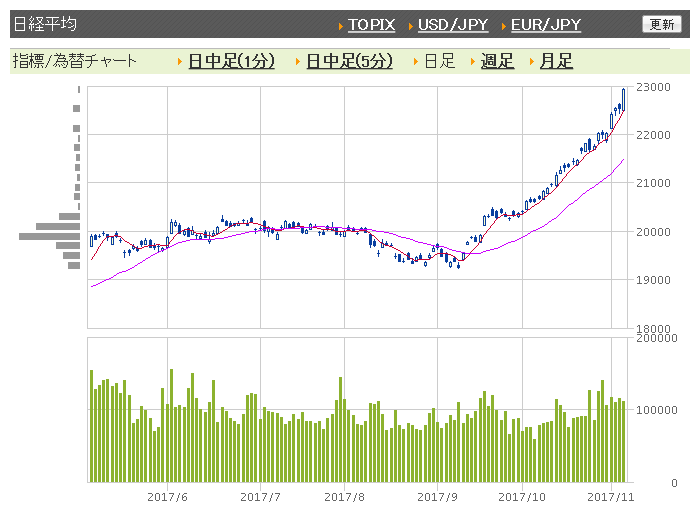696x527 pixels.
Task: Open the TOPIX chart link
Action: pyautogui.click(x=371, y=25)
